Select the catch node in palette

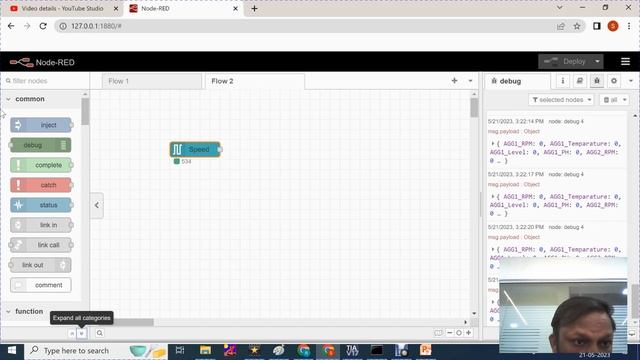[x=41, y=185]
